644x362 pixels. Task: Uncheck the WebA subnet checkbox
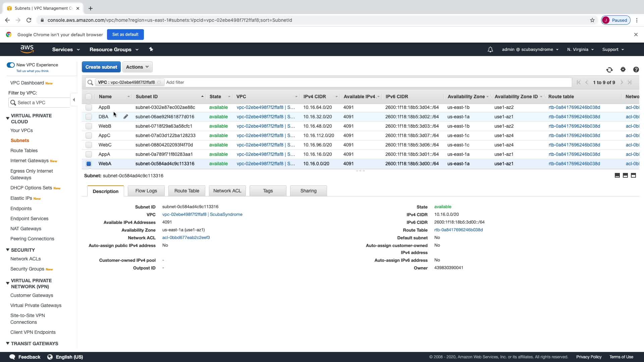(x=89, y=164)
